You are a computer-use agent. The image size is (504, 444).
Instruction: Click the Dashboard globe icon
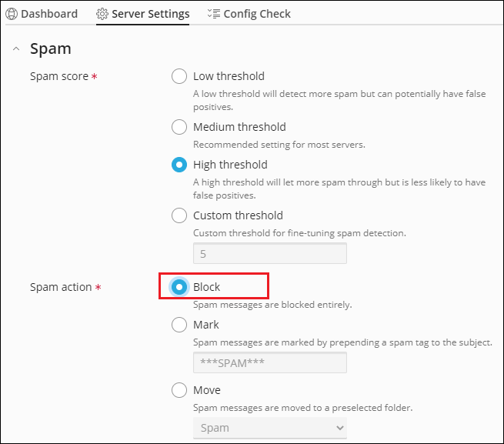pyautogui.click(x=12, y=14)
